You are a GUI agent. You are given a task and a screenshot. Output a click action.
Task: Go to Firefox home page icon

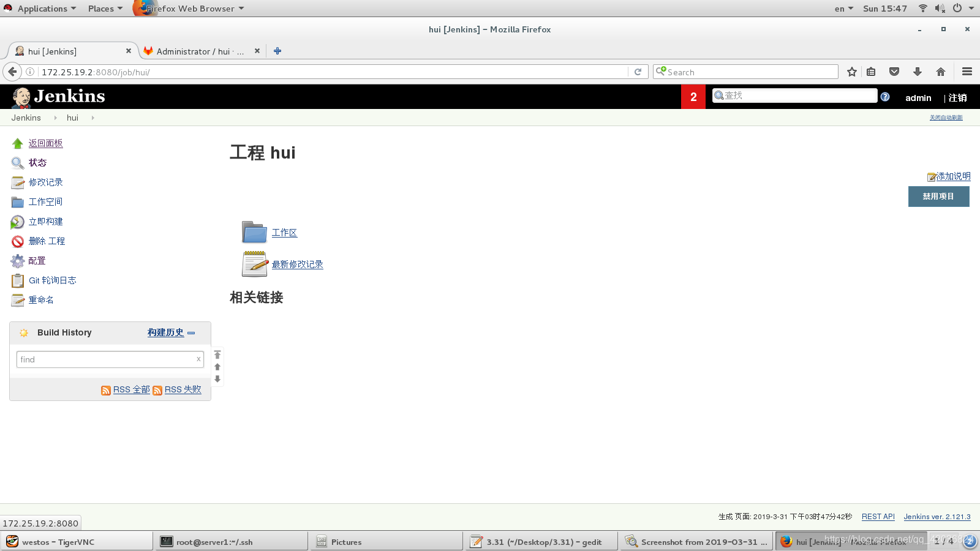(941, 72)
